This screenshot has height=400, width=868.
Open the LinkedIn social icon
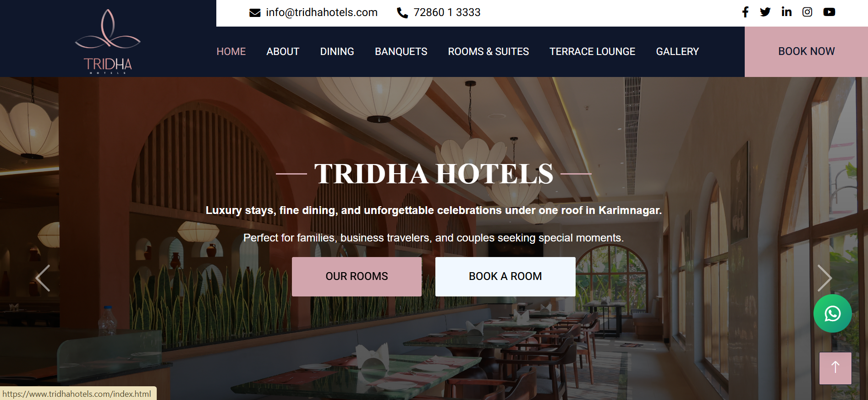click(x=786, y=12)
